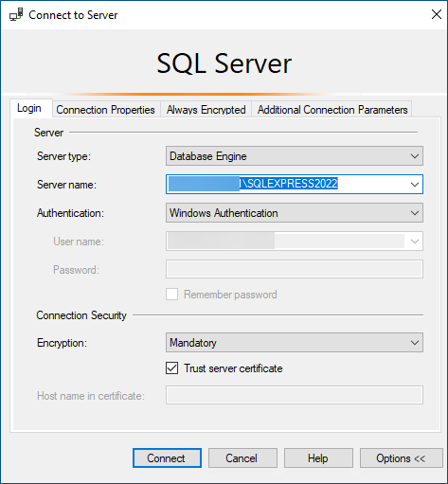Click the Host name in certificate field
Viewport: 448px width, 484px height.
[x=295, y=395]
